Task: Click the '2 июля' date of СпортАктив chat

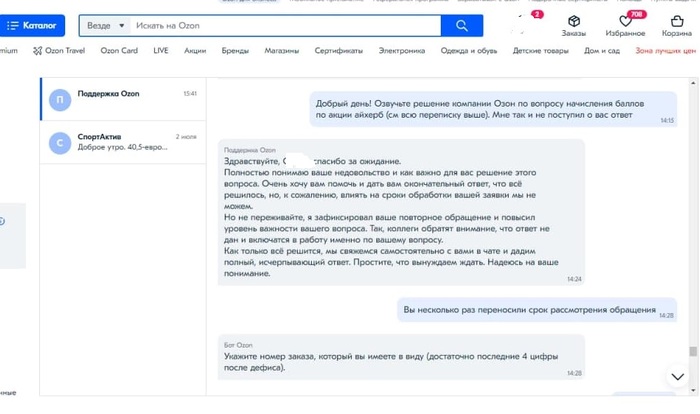Action: [186, 137]
